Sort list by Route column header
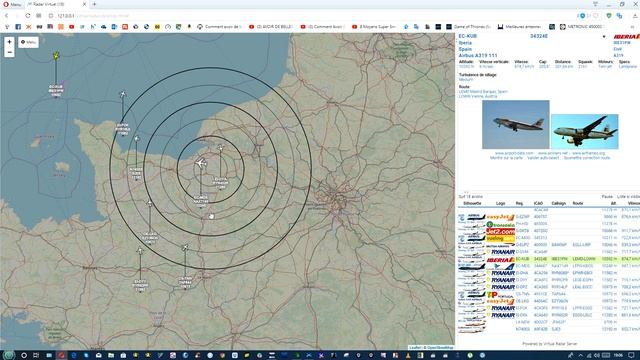The image size is (640, 360). tap(578, 203)
